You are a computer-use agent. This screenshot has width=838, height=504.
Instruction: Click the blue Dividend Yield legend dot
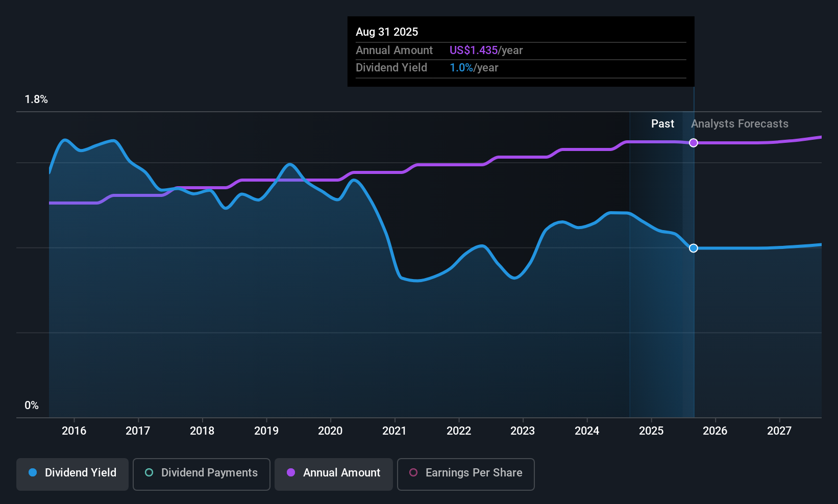tap(33, 472)
